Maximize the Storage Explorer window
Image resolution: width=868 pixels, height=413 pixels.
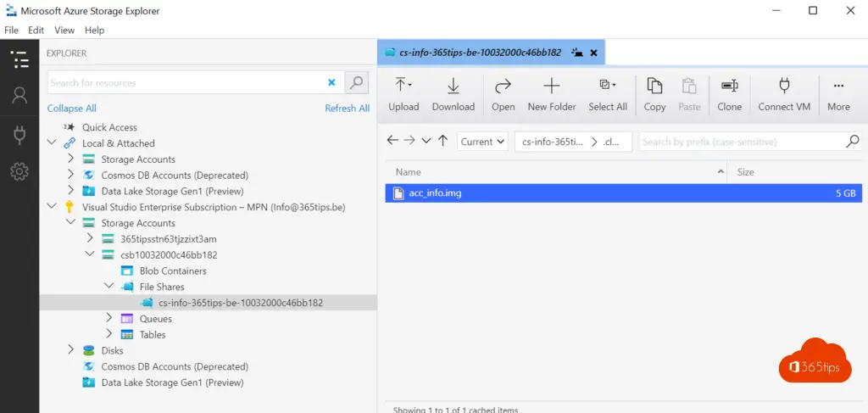tap(813, 10)
